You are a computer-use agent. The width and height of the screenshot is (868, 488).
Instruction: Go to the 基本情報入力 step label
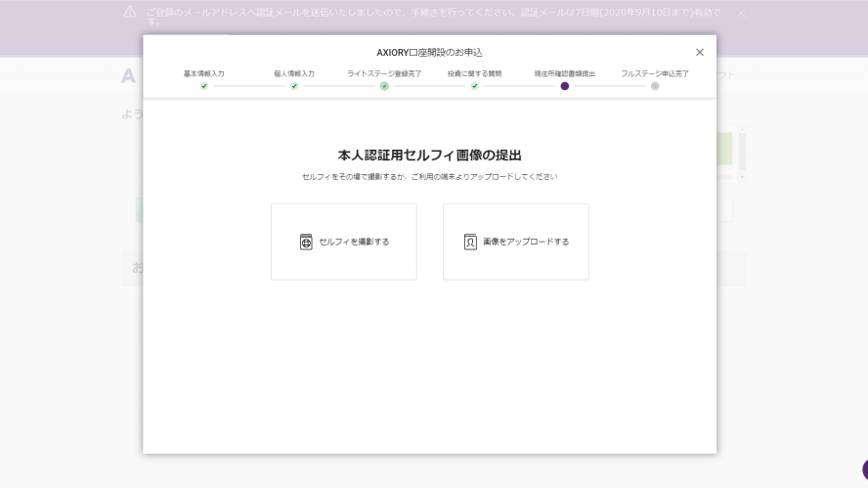click(204, 73)
